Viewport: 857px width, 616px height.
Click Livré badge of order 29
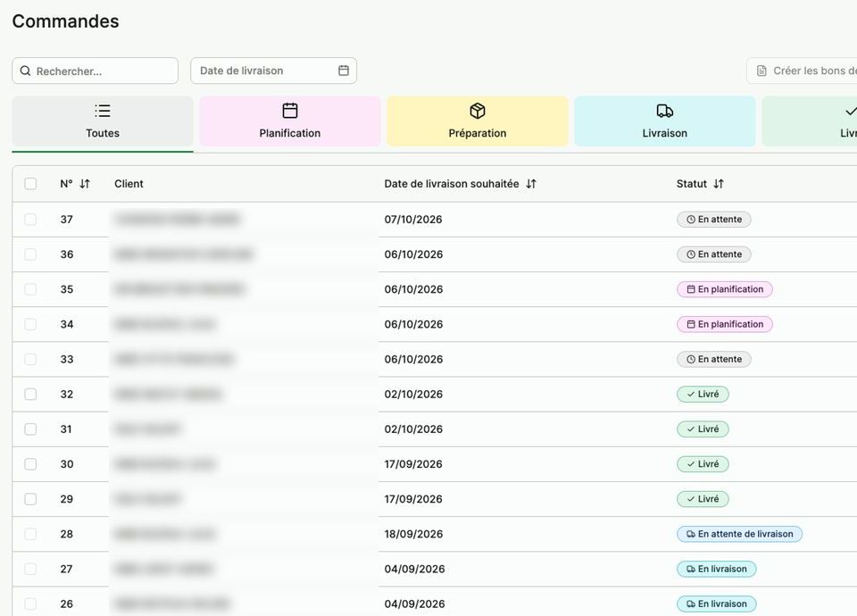(x=703, y=499)
